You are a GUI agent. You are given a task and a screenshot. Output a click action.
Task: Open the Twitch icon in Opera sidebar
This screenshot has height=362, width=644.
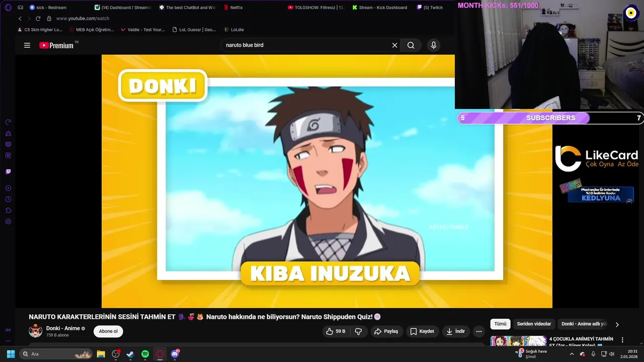click(x=8, y=171)
